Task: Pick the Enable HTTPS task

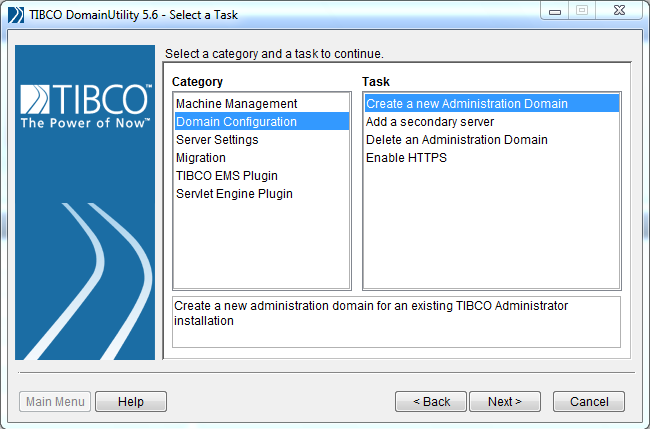Action: coord(492,158)
